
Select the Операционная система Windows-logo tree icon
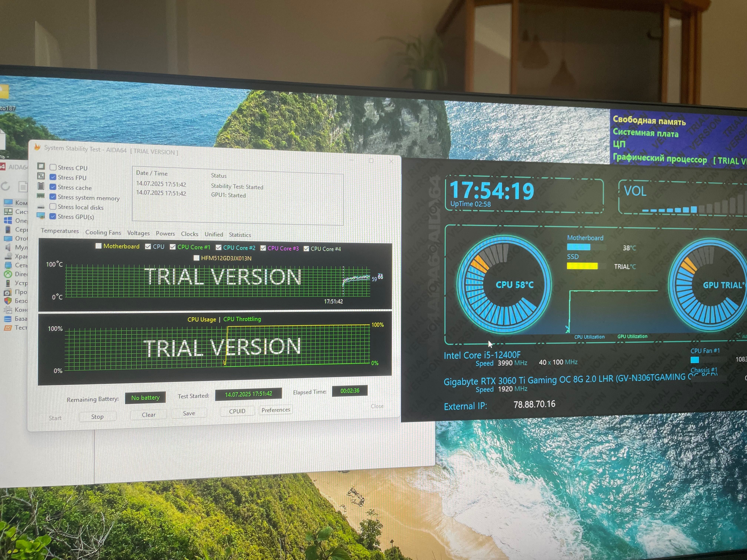coord(8,220)
